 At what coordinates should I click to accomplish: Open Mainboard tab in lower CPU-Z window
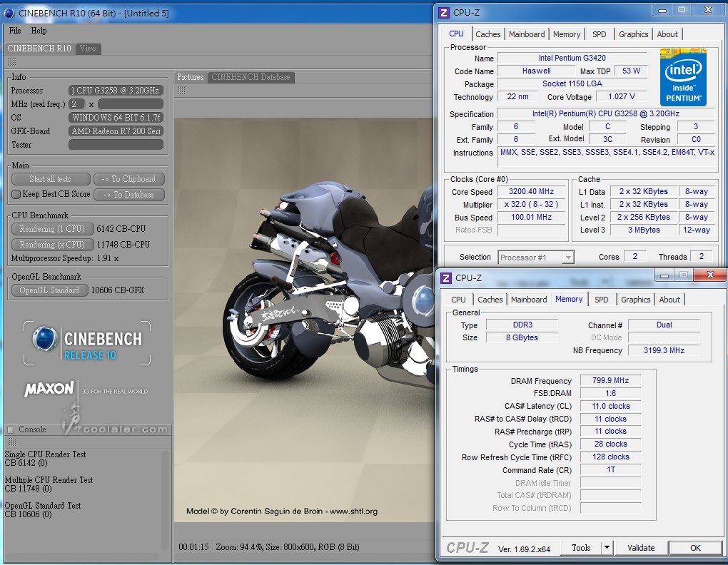529,300
